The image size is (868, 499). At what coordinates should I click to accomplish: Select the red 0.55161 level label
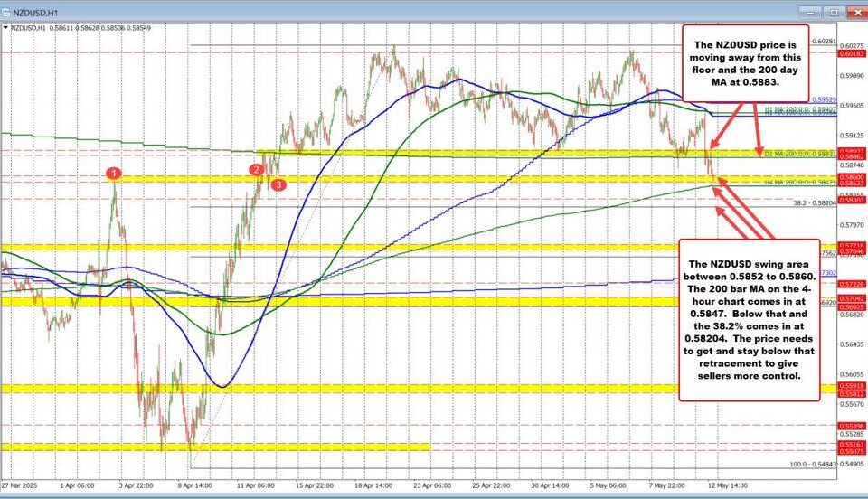point(852,445)
